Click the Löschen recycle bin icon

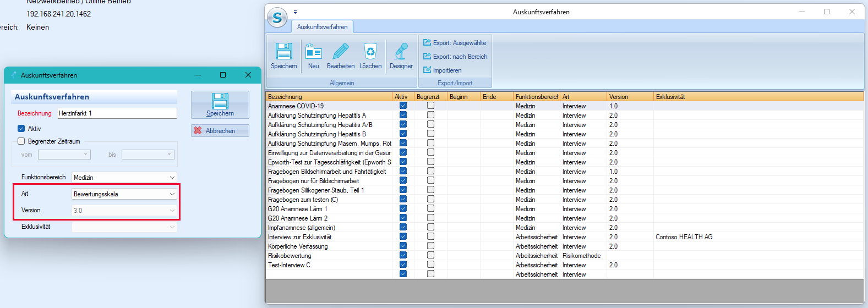(370, 52)
